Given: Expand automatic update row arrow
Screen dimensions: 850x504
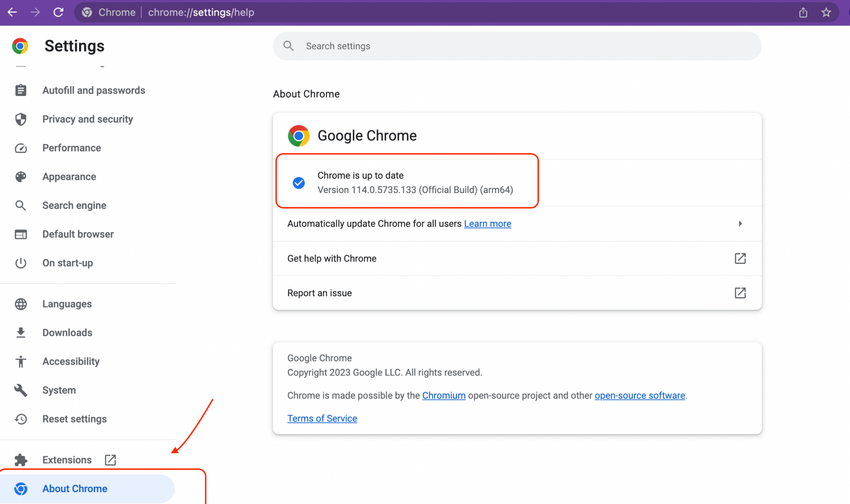Looking at the screenshot, I should tap(740, 224).
